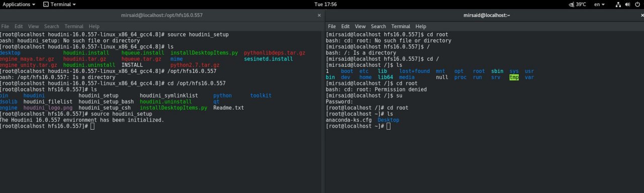Click Readme.txt in left terminal
The image size is (644, 193).
228,108
